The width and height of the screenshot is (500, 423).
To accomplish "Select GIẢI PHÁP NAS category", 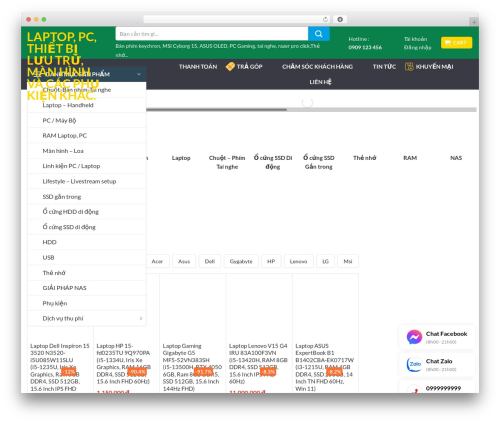I will point(87,288).
